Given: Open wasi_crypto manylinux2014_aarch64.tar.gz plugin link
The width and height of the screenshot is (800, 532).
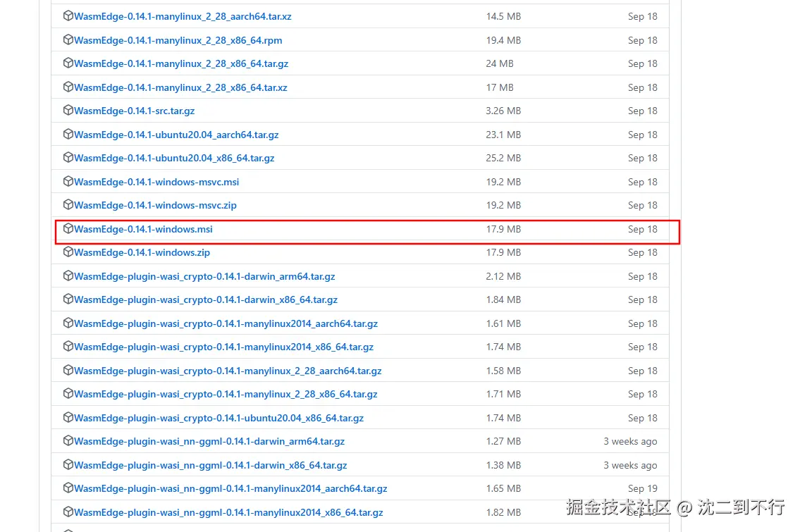Looking at the screenshot, I should click(x=226, y=323).
